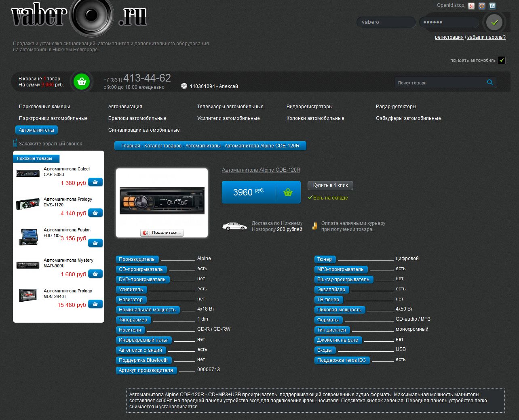Add Fusion FDD-103 to cart
Screen dimensions: 519x420
tap(95, 243)
